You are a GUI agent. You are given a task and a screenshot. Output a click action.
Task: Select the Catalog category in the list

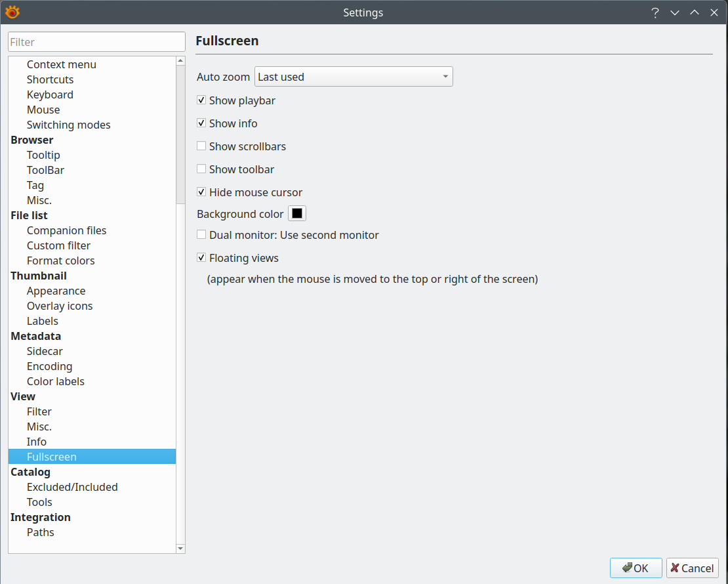pyautogui.click(x=30, y=472)
